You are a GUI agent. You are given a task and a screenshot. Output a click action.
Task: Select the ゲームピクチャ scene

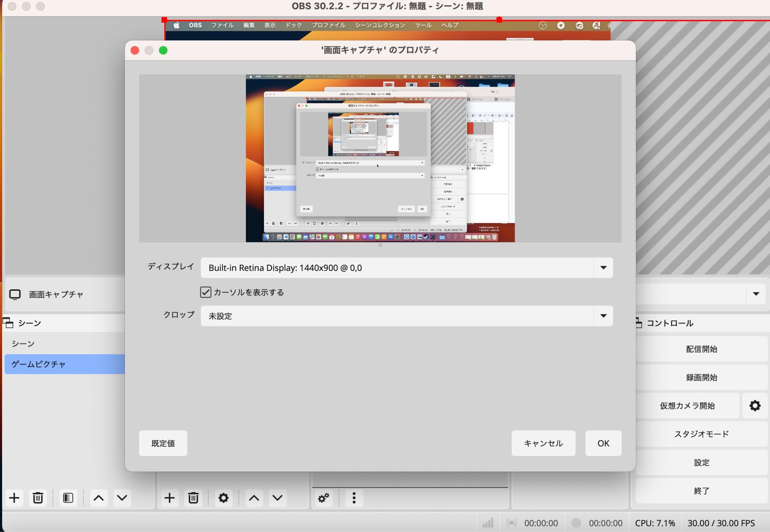[65, 364]
